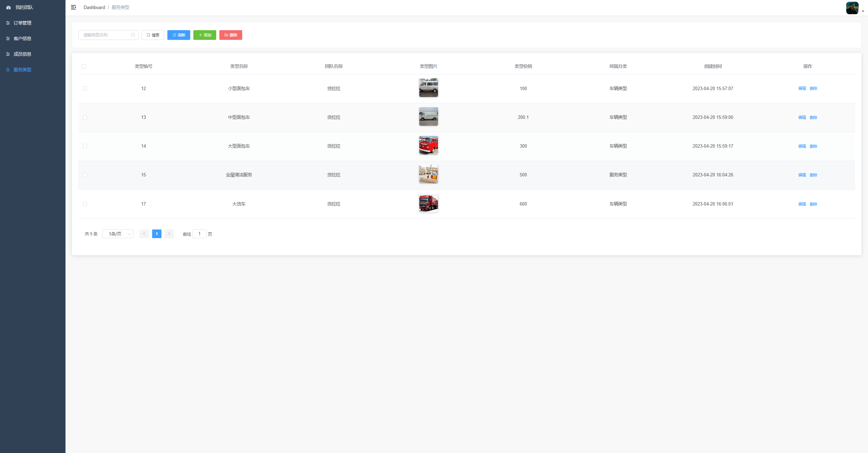Click the 搜索 button
The width and height of the screenshot is (868, 453).
tap(153, 35)
